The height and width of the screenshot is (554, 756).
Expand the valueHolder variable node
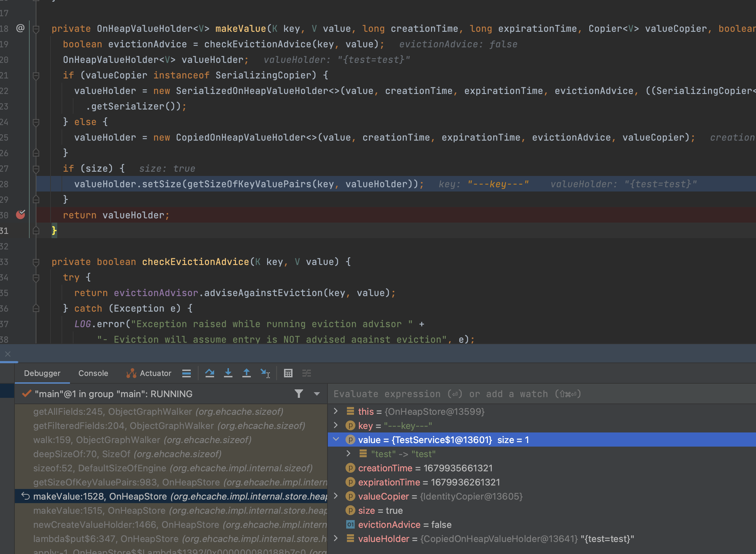point(336,538)
